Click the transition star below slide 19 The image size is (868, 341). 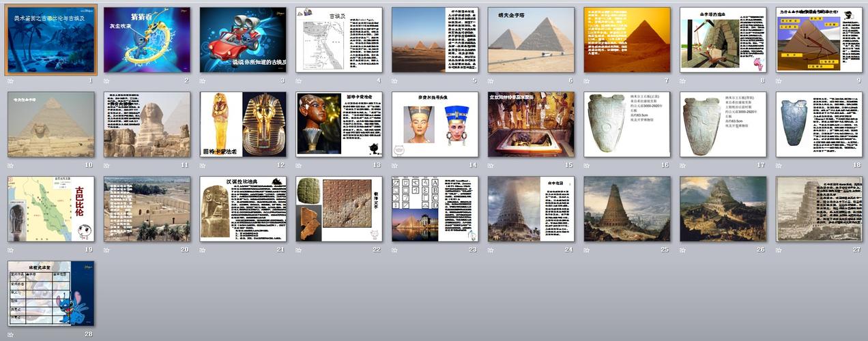[11, 250]
